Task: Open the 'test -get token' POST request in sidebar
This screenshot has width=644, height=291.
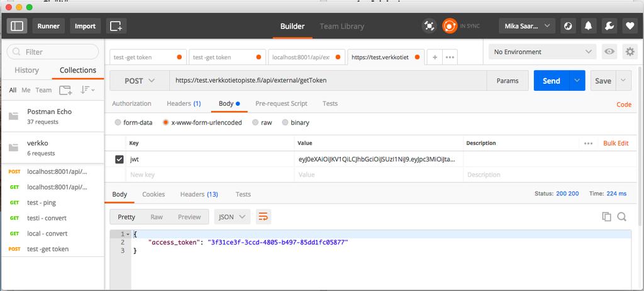Action: pos(53,249)
